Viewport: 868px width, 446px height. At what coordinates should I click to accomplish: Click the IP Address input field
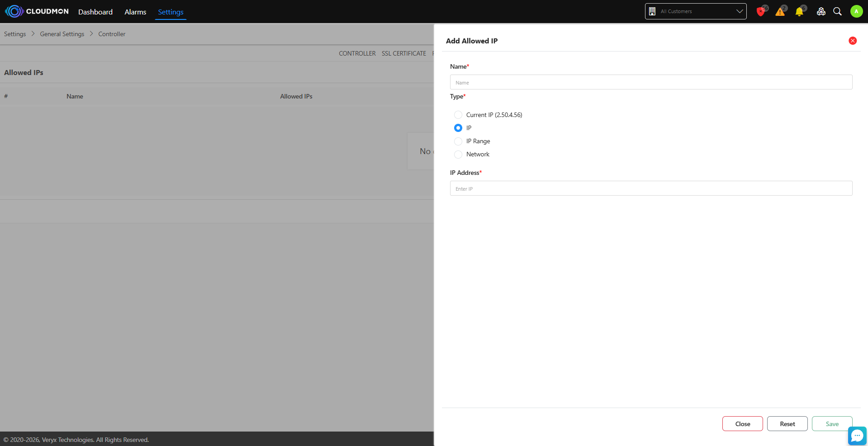point(651,188)
